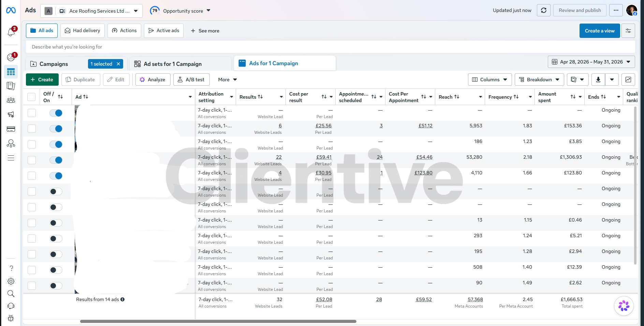
Task: Open the Ace Roofing Services account dropdown
Action: 91,11
